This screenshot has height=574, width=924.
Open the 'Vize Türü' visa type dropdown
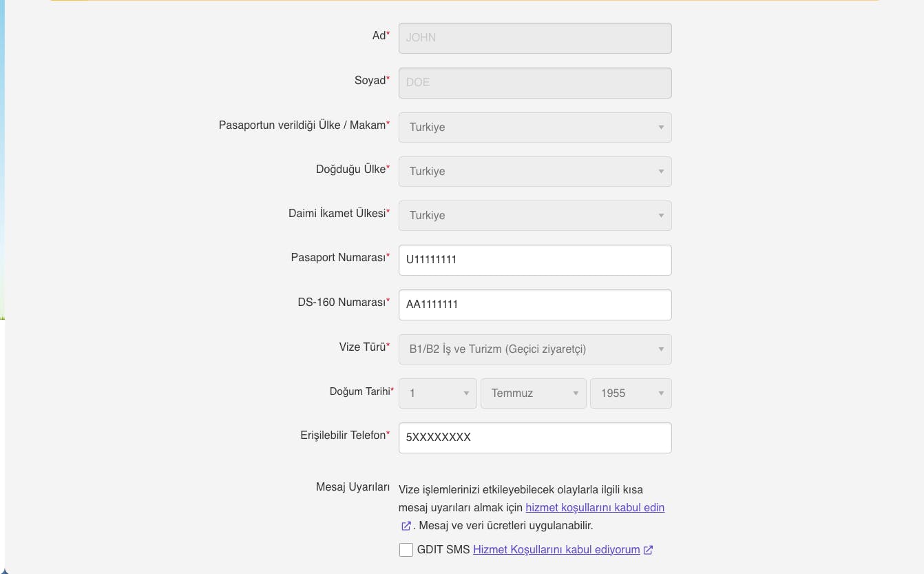534,349
